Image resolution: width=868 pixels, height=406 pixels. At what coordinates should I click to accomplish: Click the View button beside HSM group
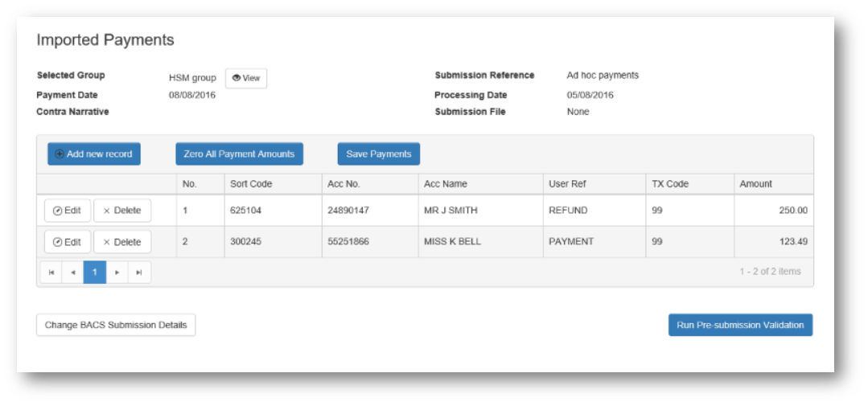[246, 78]
